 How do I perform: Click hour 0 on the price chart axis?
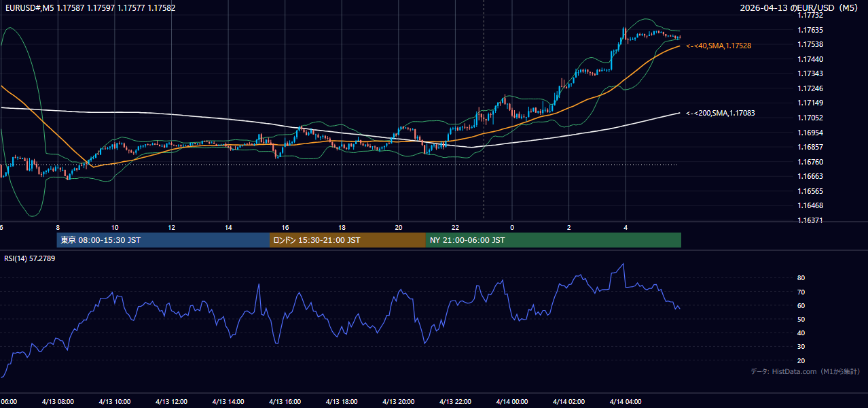pyautogui.click(x=512, y=227)
